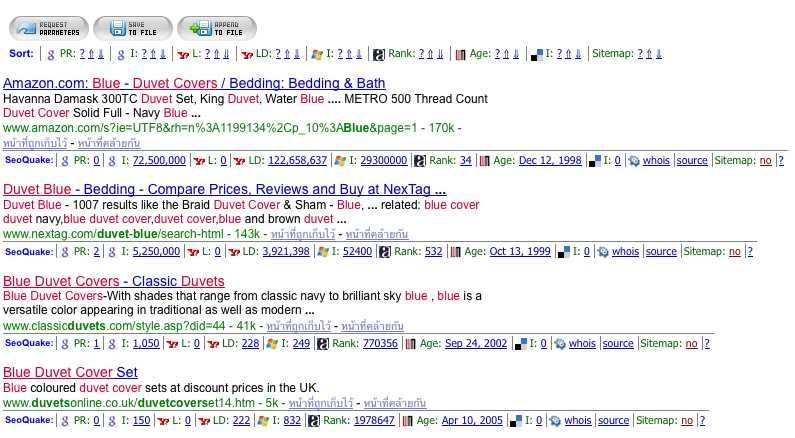This screenshot has width=795, height=438.
Task: Sort ascending by Age up arrow
Action: (x=506, y=54)
